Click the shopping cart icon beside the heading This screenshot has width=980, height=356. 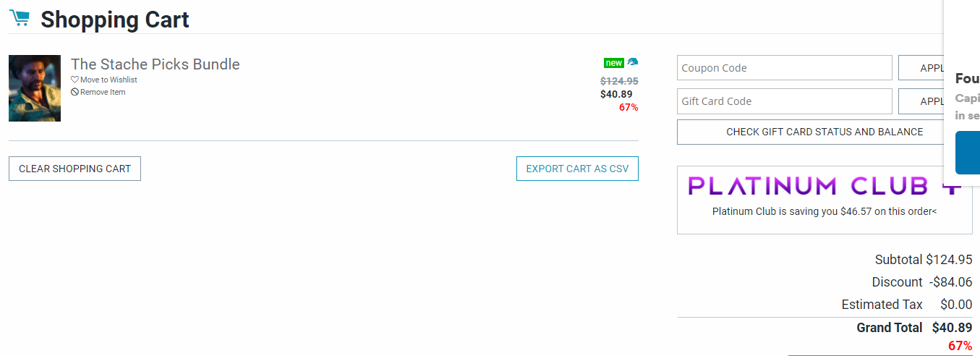(20, 18)
